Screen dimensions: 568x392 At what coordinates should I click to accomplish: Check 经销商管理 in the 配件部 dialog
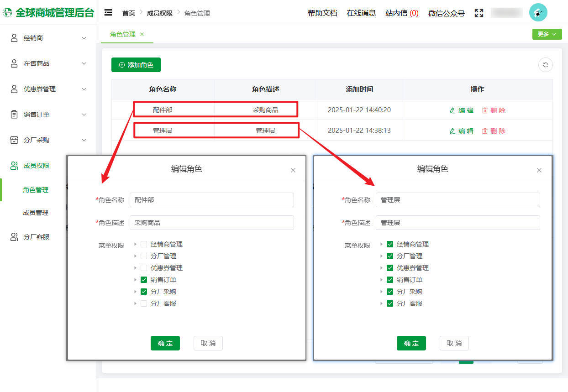144,244
